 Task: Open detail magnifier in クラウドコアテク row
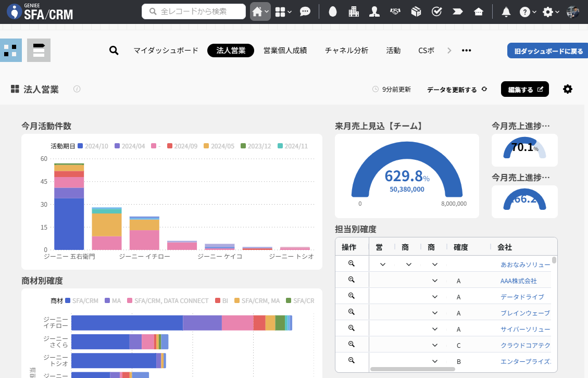(352, 344)
